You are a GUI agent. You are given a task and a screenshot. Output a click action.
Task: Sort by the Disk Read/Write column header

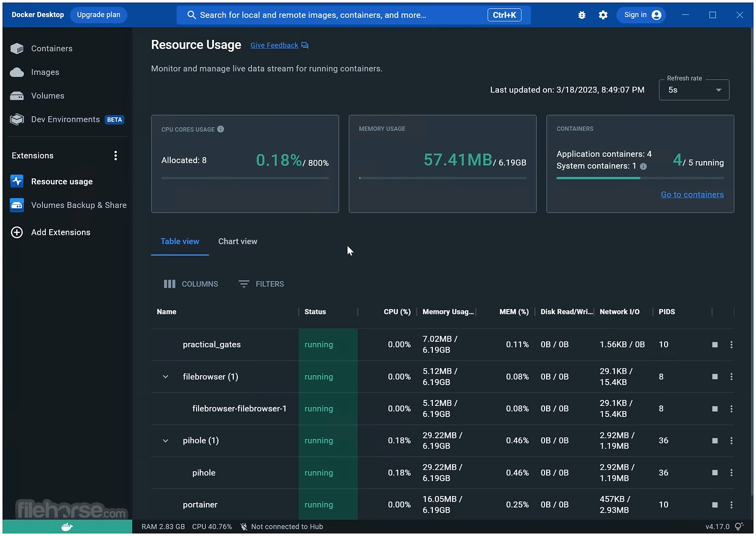pyautogui.click(x=566, y=312)
